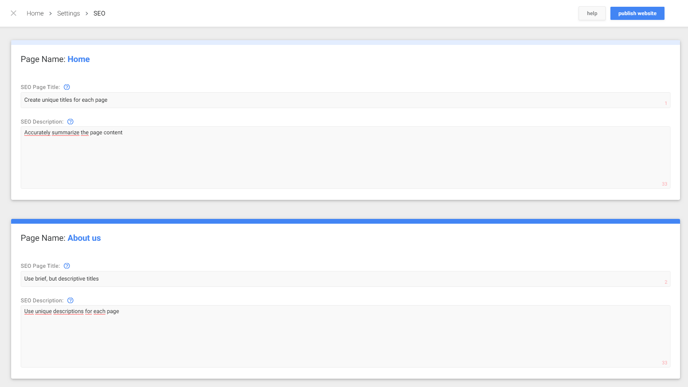Show help for About us SEO Description

coord(70,301)
